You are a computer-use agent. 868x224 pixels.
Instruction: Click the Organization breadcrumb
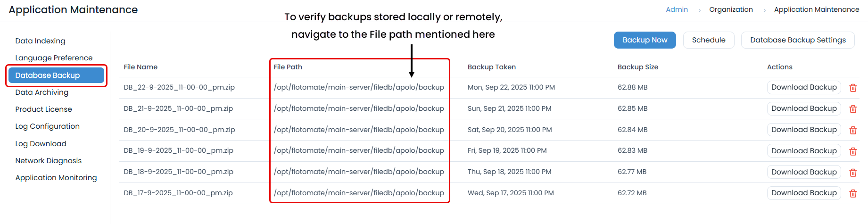tap(731, 9)
